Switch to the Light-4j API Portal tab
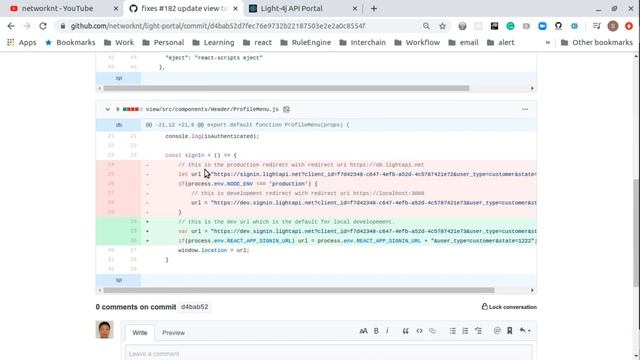Image resolution: width=640 pixels, height=360 pixels. [x=291, y=9]
